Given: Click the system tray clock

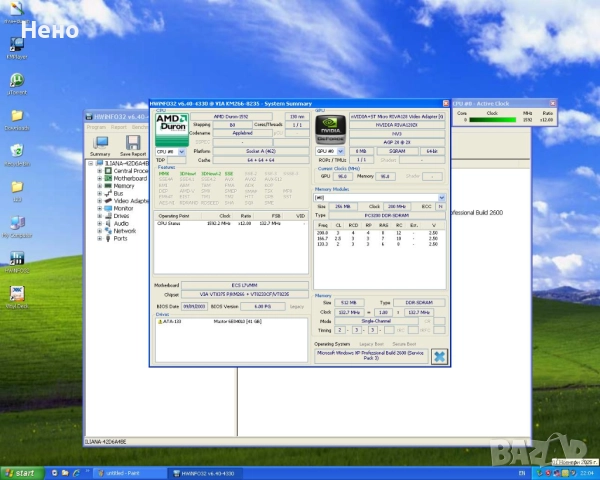Looking at the screenshot, I should 589,473.
